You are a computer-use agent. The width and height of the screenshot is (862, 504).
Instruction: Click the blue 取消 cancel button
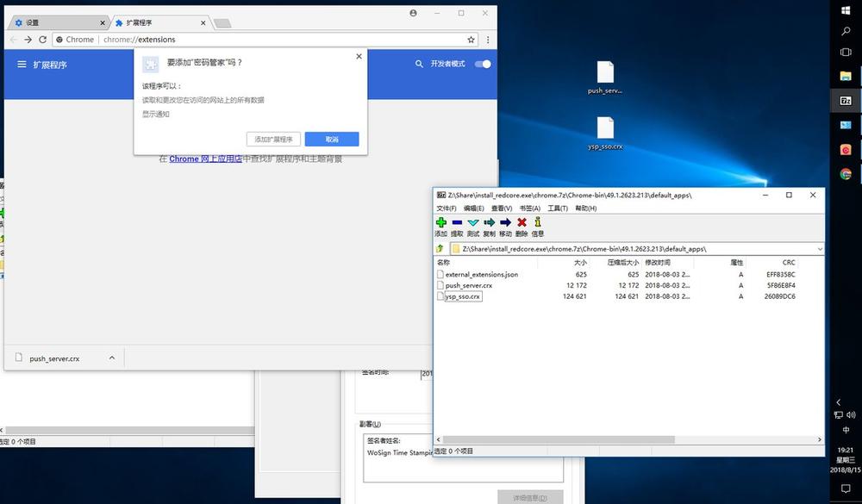[332, 140]
